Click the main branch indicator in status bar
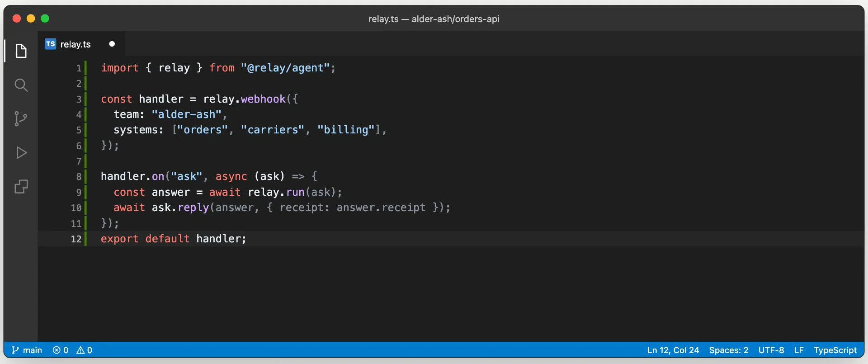Image resolution: width=868 pixels, height=364 pixels. coord(27,350)
